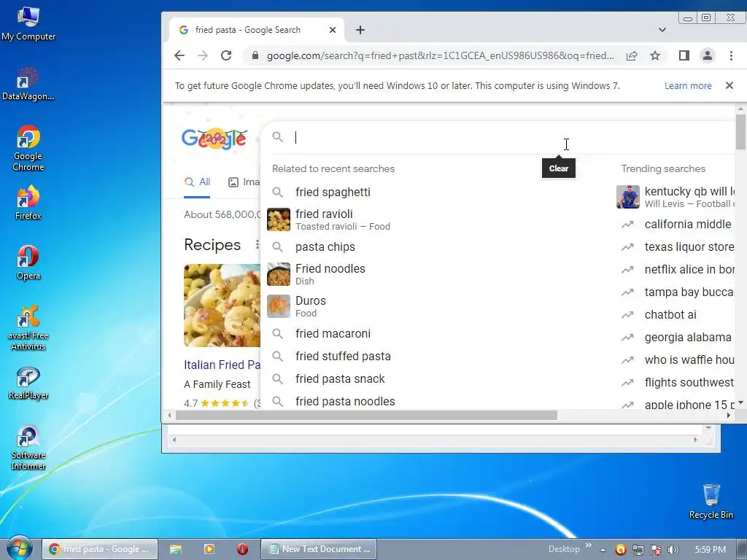Screen dimensions: 747x560
Task: Click the page's vertical scrollbar thumb
Action: pos(740,131)
